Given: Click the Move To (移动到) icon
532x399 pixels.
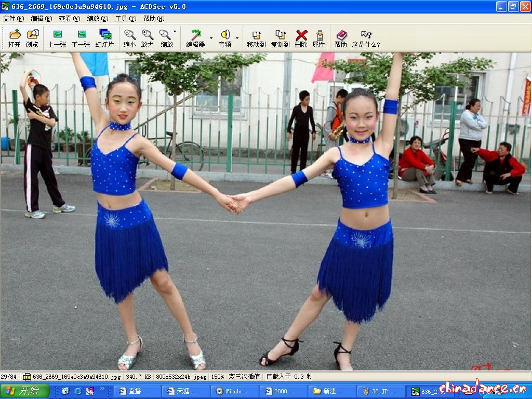Looking at the screenshot, I should (x=256, y=38).
